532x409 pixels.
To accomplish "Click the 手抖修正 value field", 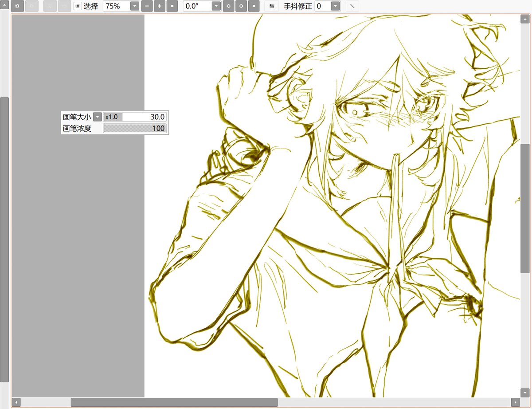I will 323,6.
